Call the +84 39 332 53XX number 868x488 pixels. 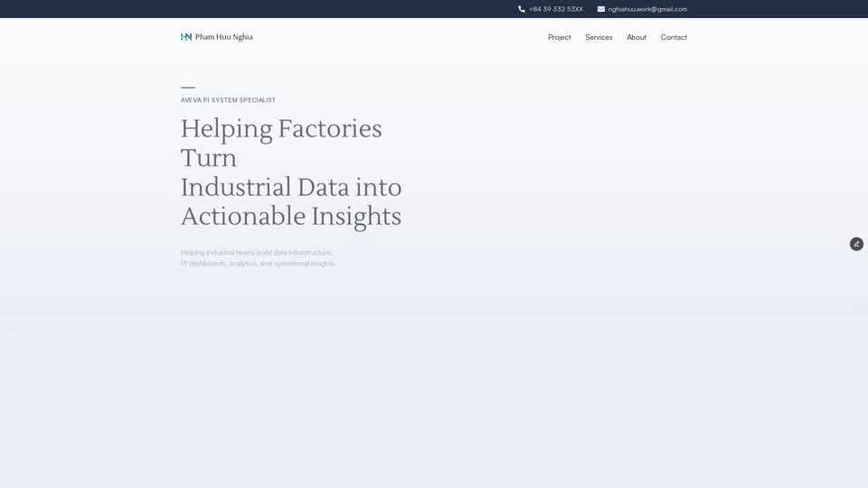tap(556, 9)
